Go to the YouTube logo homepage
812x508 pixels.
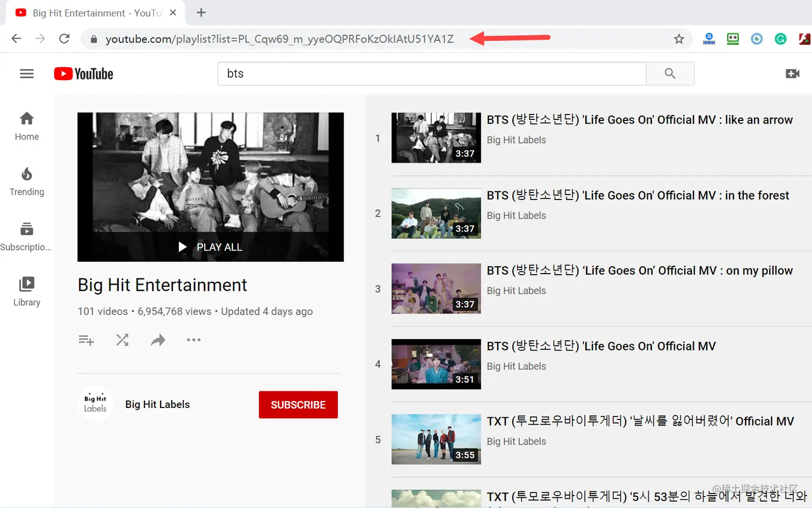[84, 74]
